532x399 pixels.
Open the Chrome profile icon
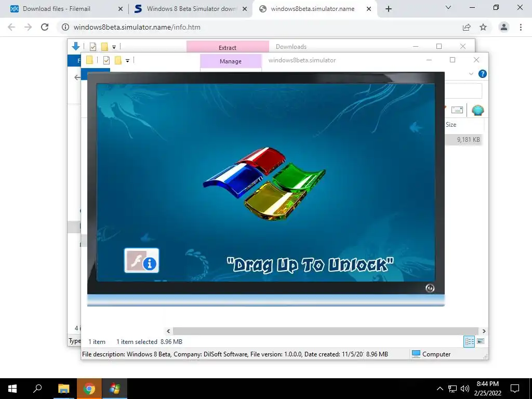click(x=504, y=27)
